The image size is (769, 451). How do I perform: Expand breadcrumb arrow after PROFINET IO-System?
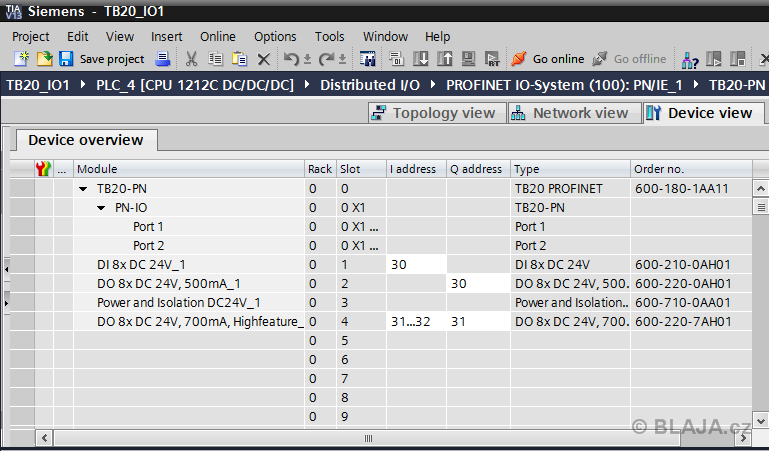pos(696,85)
